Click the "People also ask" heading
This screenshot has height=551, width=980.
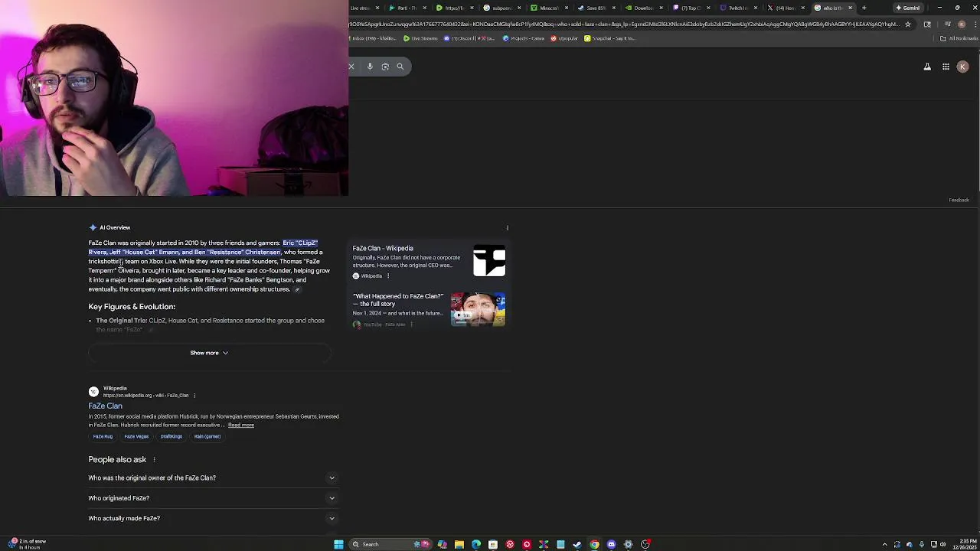[117, 460]
